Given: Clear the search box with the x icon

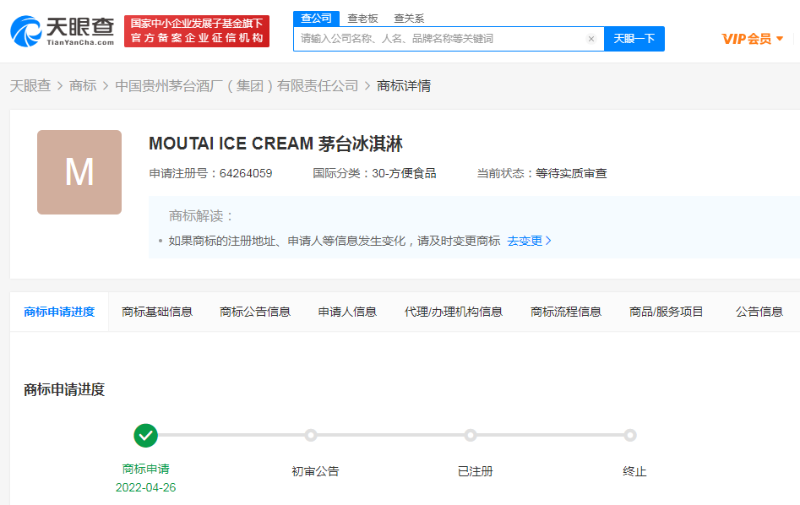Looking at the screenshot, I should pyautogui.click(x=591, y=39).
